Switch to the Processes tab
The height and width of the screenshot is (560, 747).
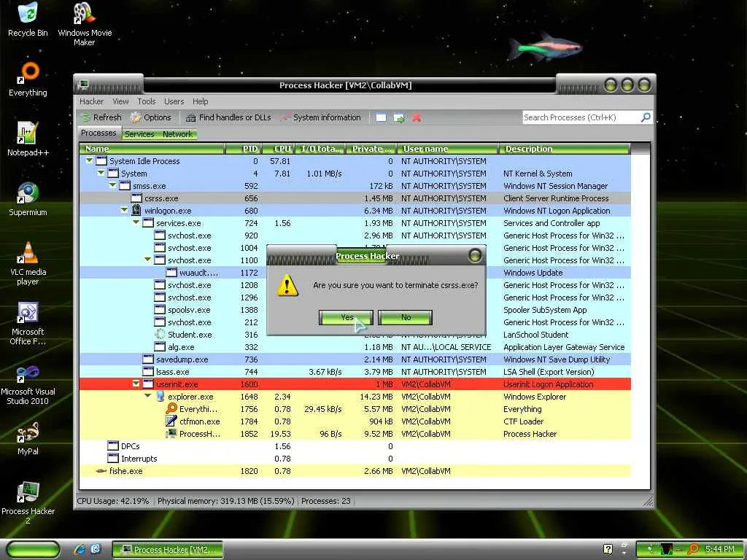click(x=98, y=133)
